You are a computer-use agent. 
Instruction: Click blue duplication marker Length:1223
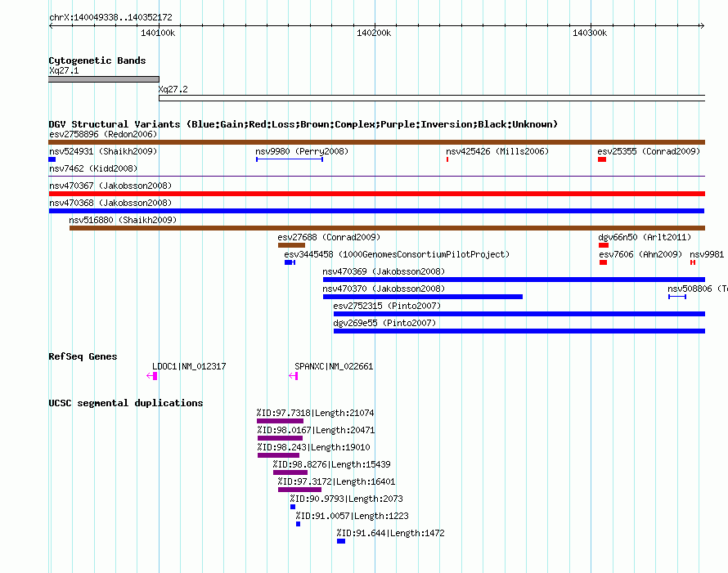[x=298, y=524]
